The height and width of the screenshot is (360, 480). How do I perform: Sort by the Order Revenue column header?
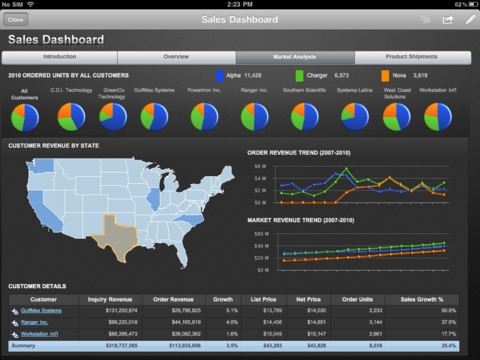tap(173, 299)
